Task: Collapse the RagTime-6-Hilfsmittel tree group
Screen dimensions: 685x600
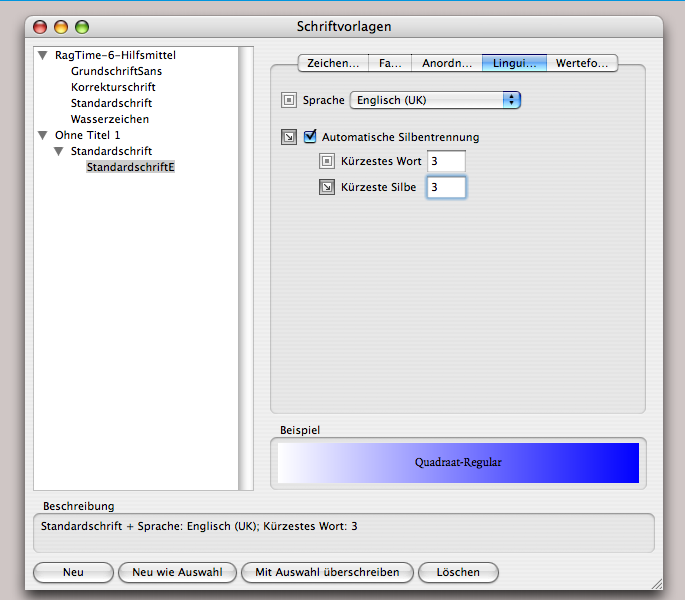Action: 43,56
